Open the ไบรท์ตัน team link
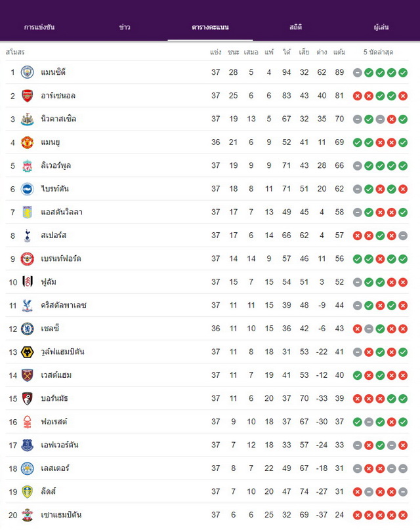This screenshot has height=530, width=420. pyautogui.click(x=54, y=189)
